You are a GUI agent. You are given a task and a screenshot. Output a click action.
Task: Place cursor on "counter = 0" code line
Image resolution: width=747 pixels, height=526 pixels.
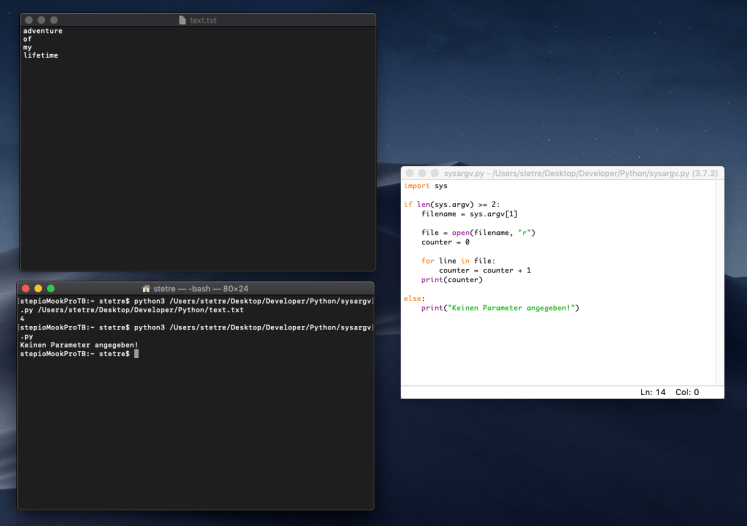pyautogui.click(x=445, y=242)
